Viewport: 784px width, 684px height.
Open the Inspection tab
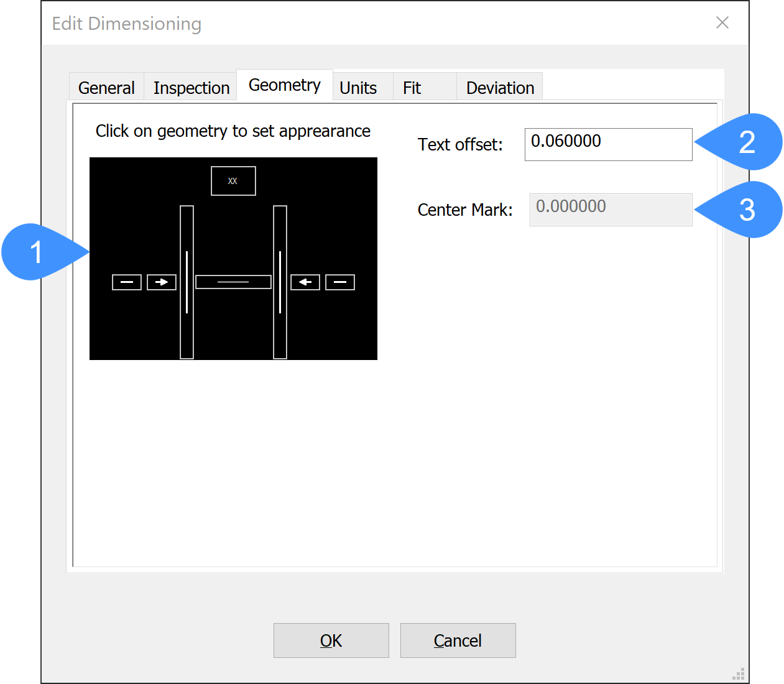point(191,88)
